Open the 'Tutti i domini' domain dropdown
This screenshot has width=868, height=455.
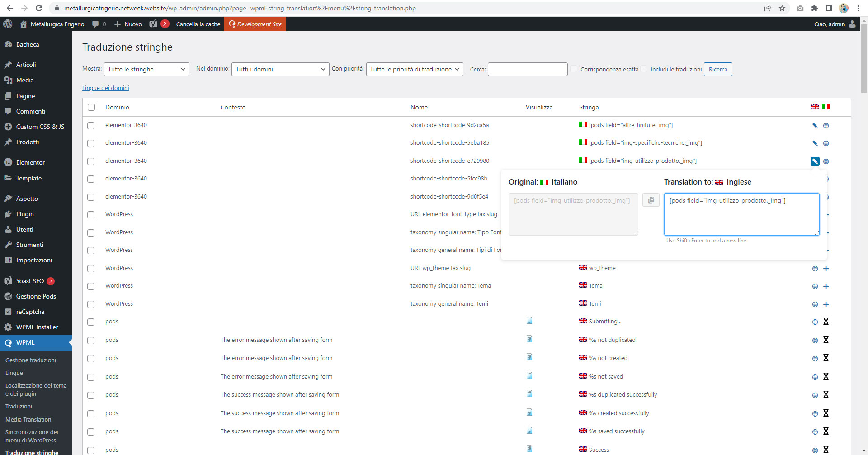click(x=280, y=69)
